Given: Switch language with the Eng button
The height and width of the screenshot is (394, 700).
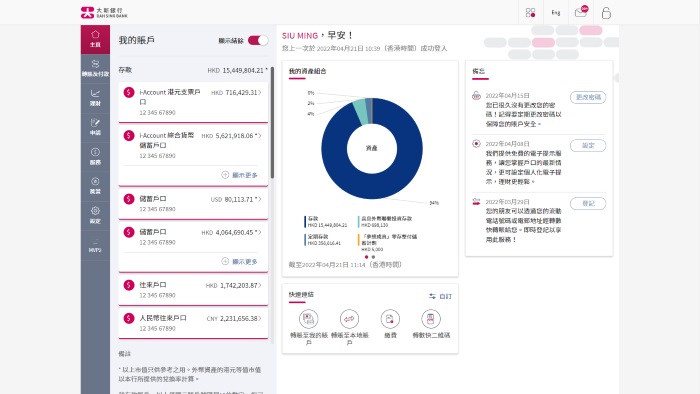Looking at the screenshot, I should tap(556, 12).
